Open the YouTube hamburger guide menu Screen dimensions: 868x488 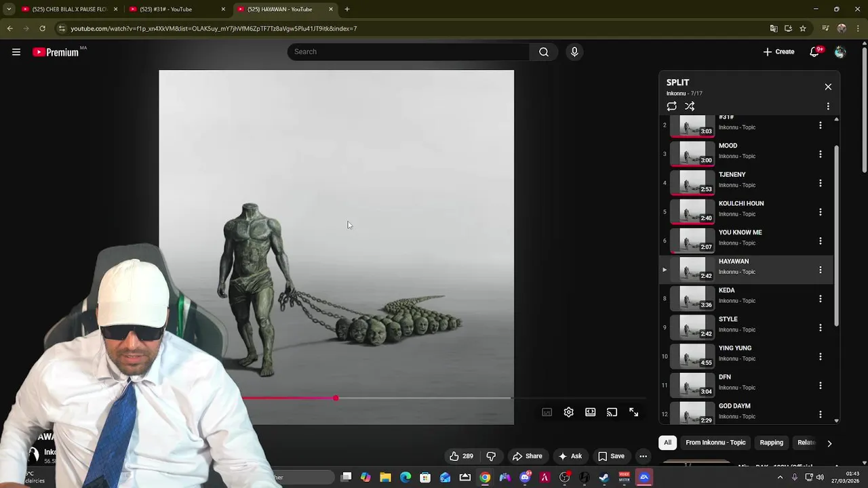(16, 52)
